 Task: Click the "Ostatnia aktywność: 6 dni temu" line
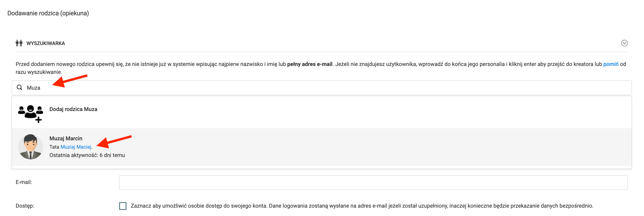[x=87, y=155]
